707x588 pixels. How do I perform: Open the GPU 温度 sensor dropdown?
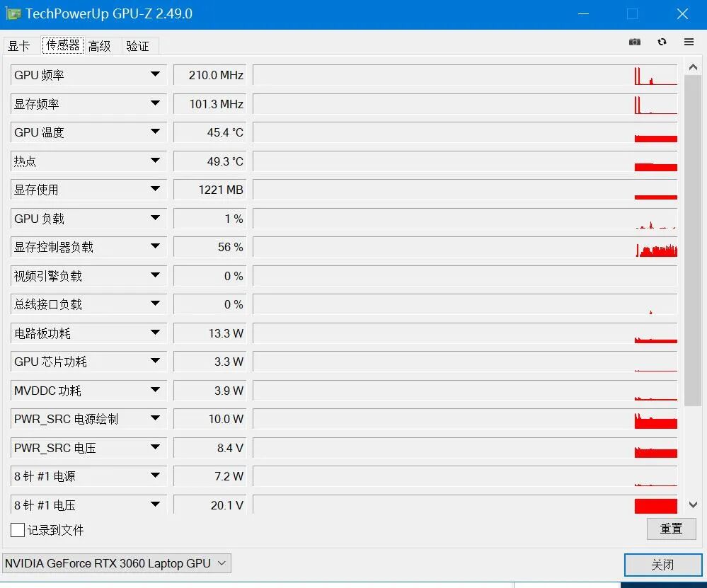[x=155, y=132]
